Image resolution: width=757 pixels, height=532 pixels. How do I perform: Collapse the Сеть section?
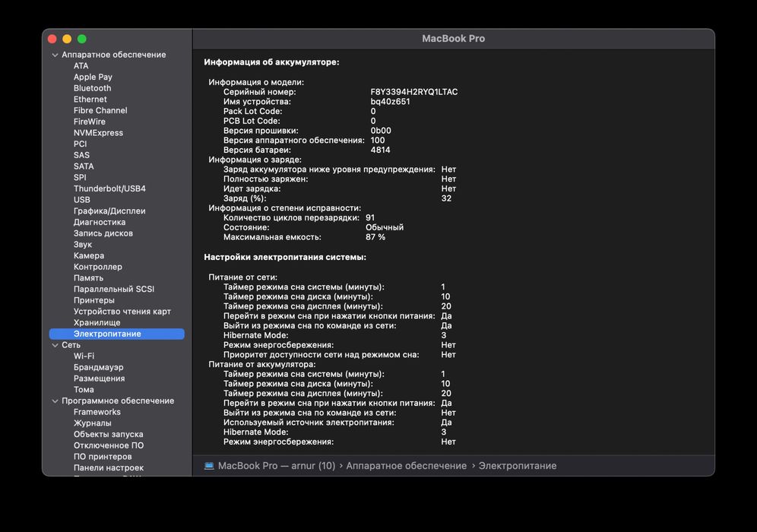click(55, 345)
